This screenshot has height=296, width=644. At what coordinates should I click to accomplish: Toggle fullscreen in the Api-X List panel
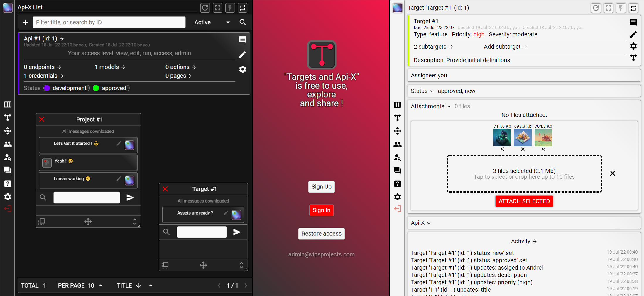(x=218, y=8)
